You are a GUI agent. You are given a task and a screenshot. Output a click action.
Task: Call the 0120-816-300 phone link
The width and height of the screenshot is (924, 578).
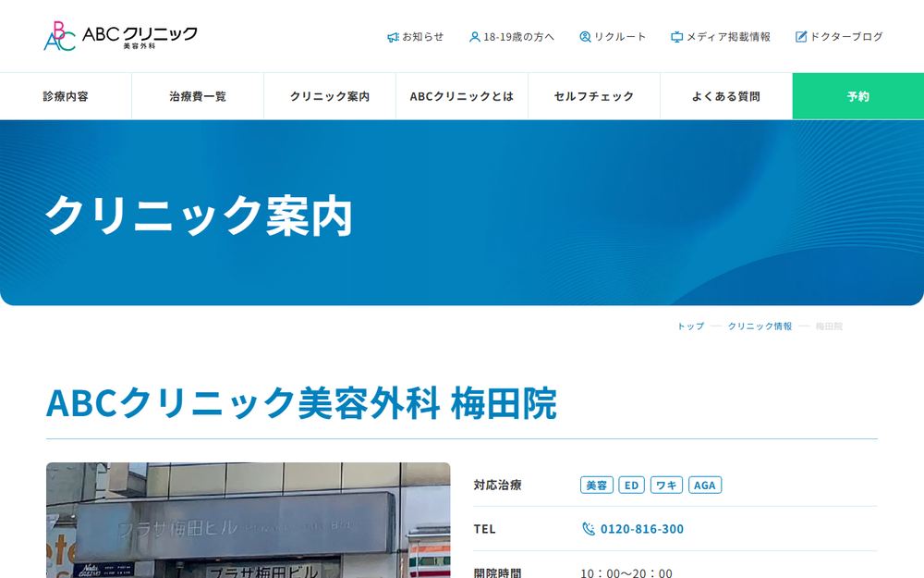click(x=642, y=529)
